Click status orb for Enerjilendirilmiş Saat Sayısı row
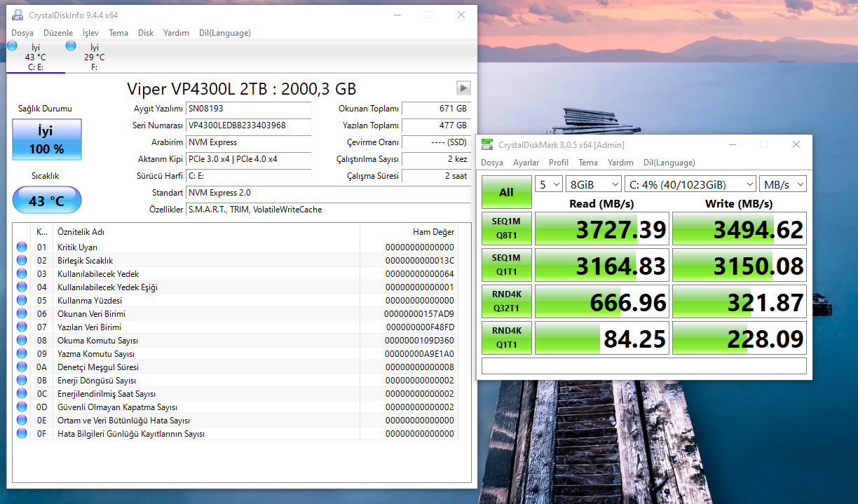 coord(22,393)
